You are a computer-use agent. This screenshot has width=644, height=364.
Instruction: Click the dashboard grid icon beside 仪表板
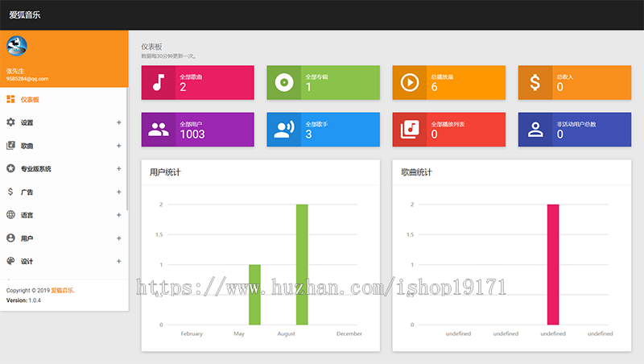[x=10, y=99]
